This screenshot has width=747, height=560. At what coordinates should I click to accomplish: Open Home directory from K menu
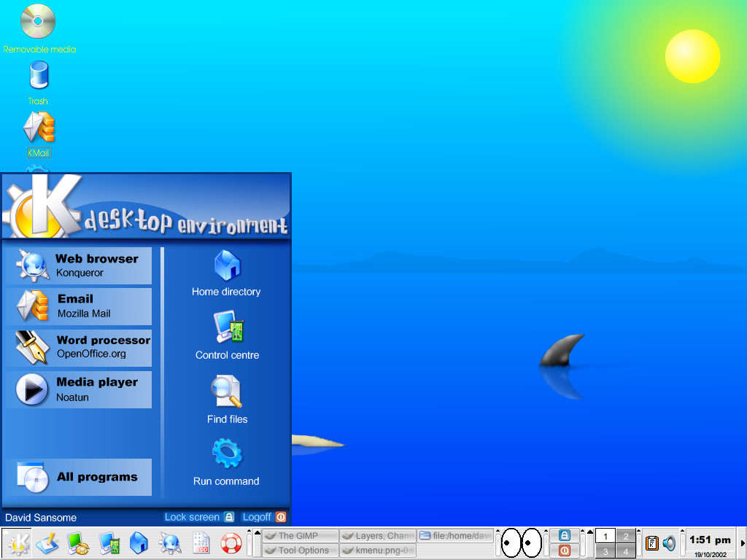(227, 273)
